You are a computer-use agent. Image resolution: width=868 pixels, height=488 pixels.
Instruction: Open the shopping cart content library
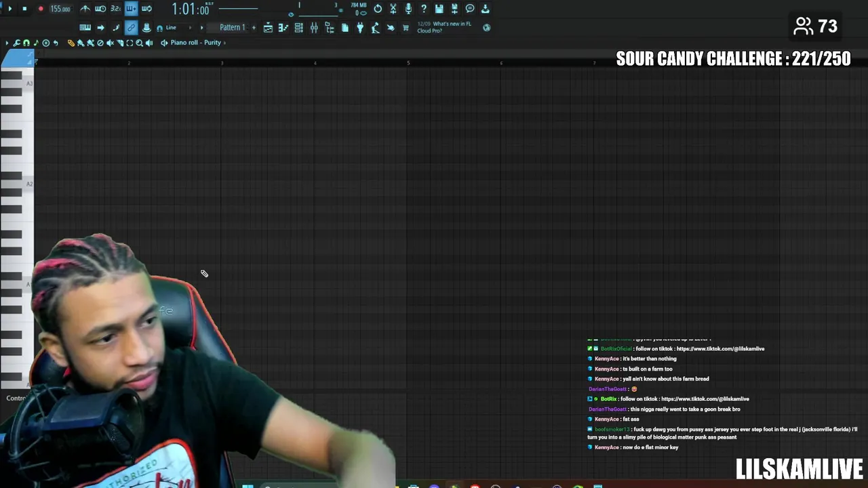pyautogui.click(x=406, y=28)
